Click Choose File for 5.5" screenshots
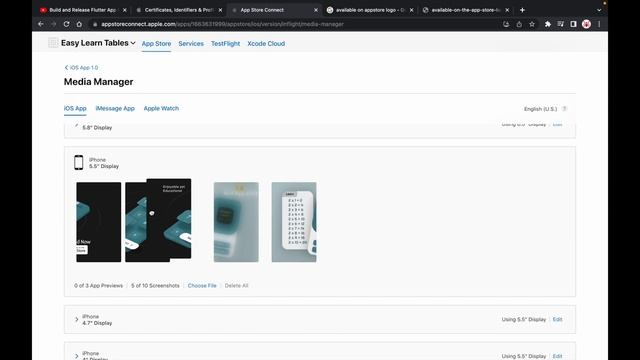This screenshot has height=360, width=640. [x=202, y=286]
